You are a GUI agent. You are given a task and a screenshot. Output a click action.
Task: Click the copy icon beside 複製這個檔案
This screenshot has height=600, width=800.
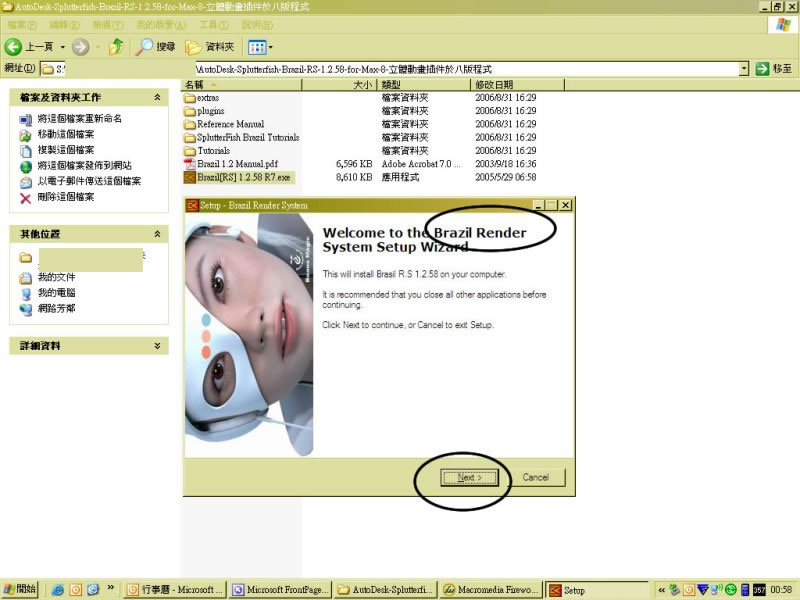pos(26,151)
